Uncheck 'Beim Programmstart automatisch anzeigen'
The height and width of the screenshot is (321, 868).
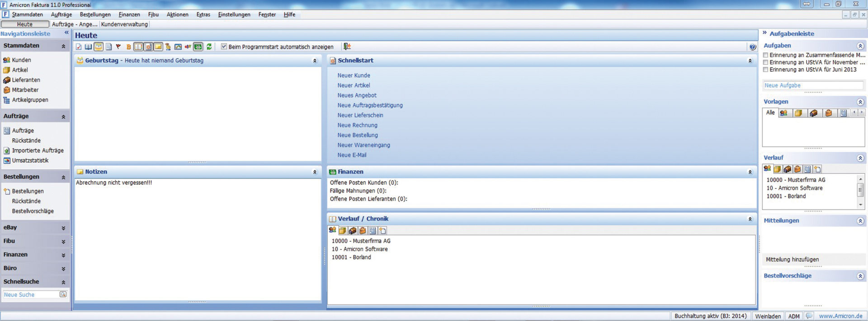pos(224,47)
